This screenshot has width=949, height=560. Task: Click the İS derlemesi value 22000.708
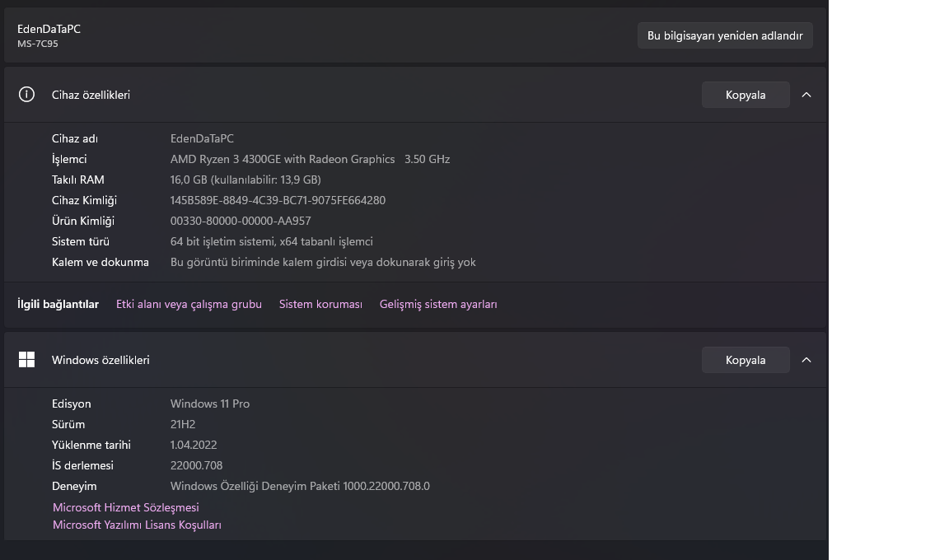(x=196, y=465)
